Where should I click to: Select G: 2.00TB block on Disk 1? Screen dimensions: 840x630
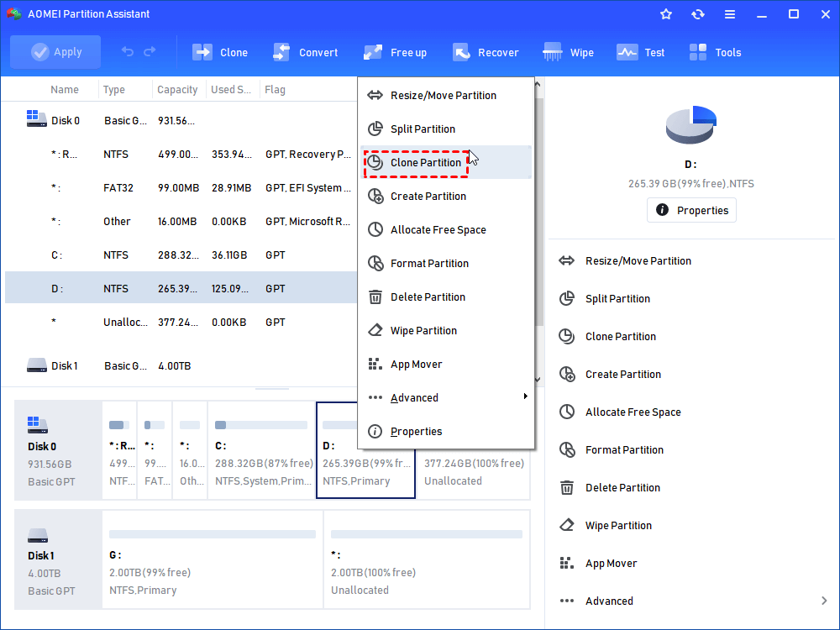pos(213,559)
